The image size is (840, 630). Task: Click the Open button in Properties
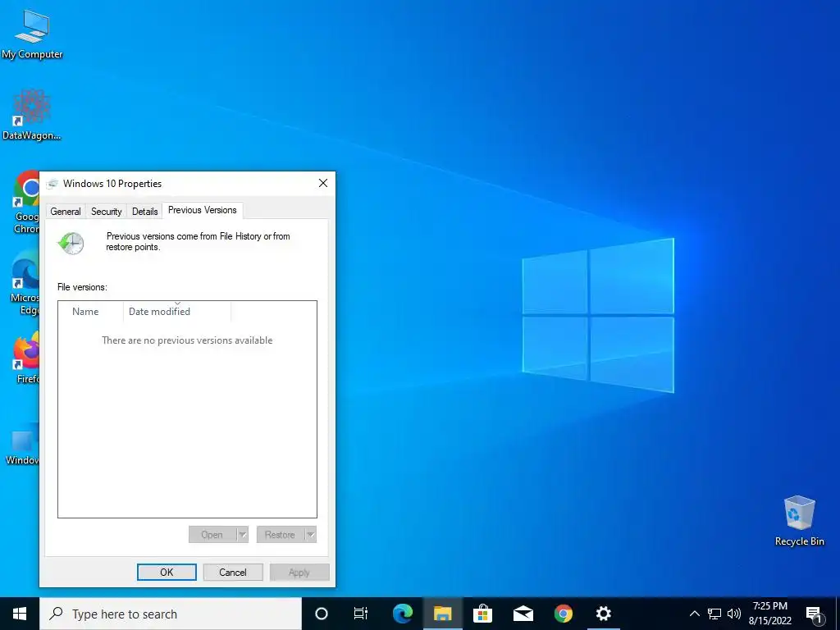[212, 535]
